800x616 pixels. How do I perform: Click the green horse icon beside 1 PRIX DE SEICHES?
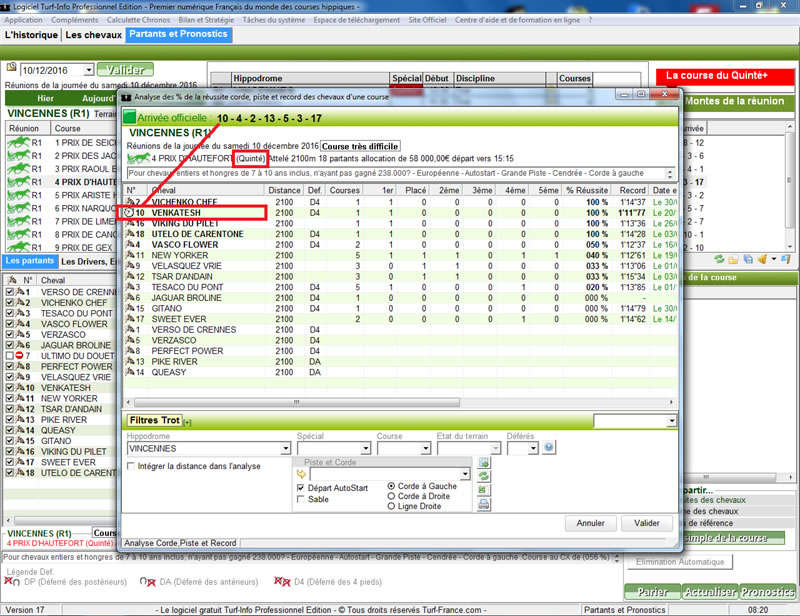pos(19,143)
